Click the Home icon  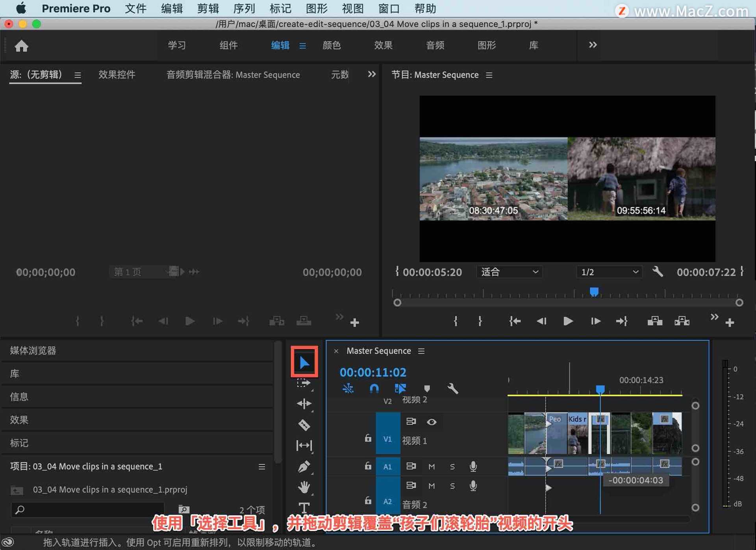tap(21, 46)
